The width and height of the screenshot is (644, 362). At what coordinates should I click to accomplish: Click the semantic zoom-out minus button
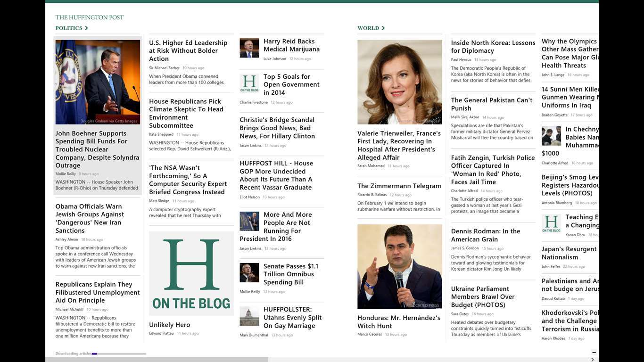(x=594, y=352)
